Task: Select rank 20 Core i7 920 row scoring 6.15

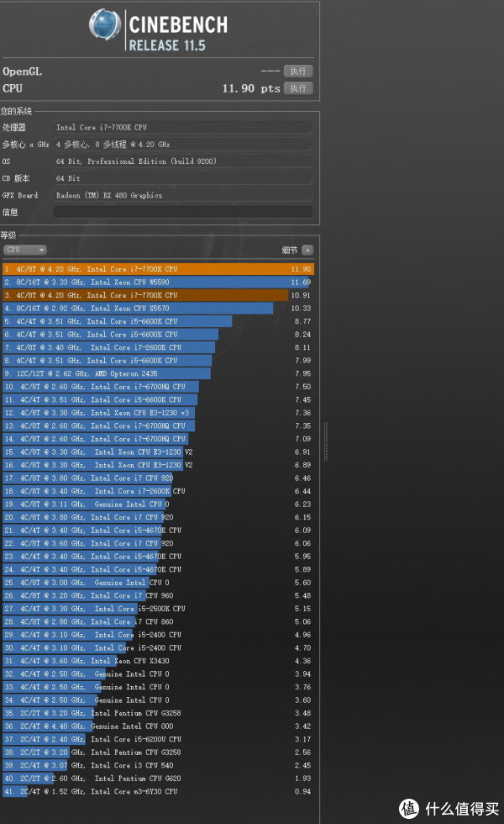Action: point(158,518)
